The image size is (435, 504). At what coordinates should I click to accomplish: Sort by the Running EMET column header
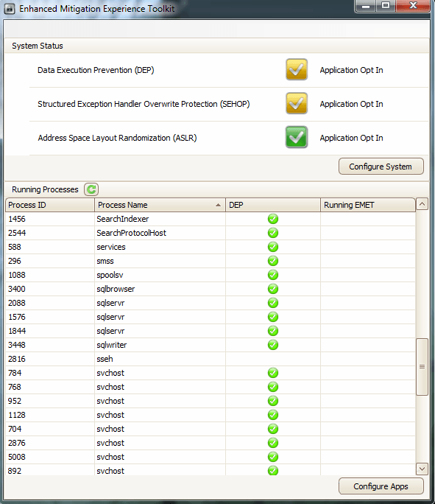(x=368, y=205)
